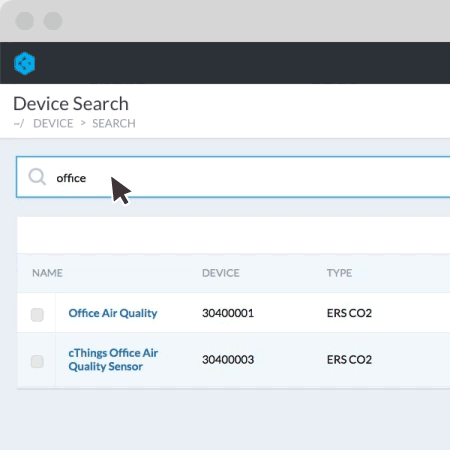Viewport: 450px width, 450px height.
Task: Check the Office Air Quality row checkbox
Action: pos(37,315)
